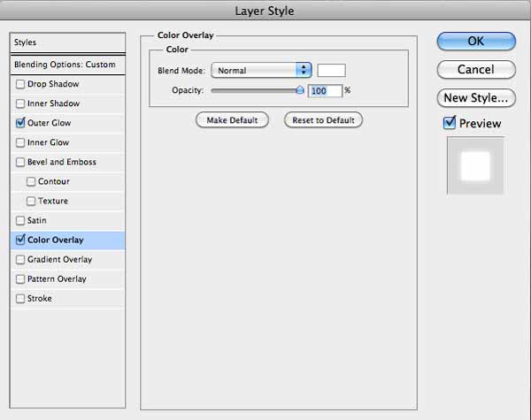Select the Drop Shadow label row
This screenshot has height=420, width=531.
click(53, 84)
